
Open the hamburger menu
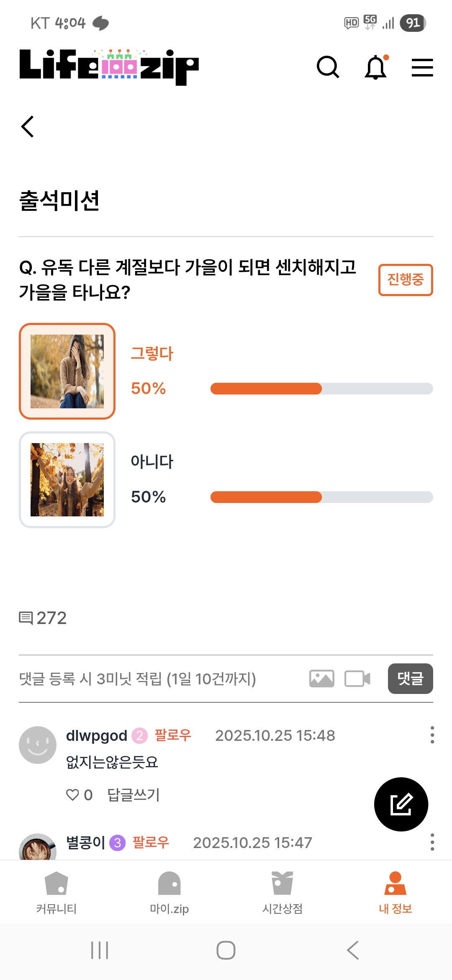pos(422,67)
